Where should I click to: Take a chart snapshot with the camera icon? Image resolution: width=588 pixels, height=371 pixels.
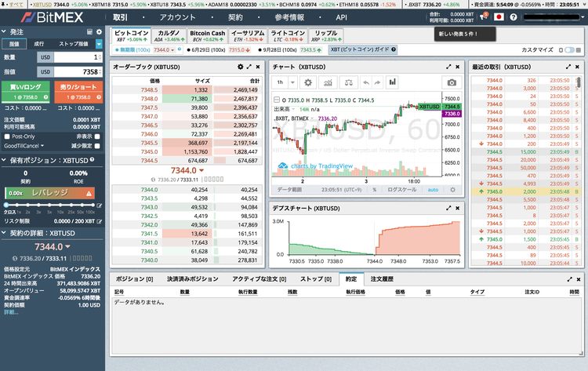(x=452, y=82)
